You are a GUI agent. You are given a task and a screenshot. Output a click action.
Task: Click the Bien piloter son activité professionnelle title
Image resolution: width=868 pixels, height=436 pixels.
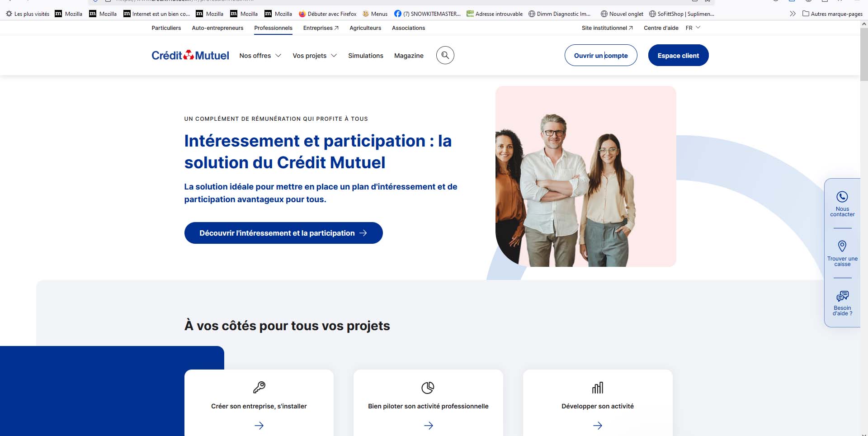pos(428,406)
